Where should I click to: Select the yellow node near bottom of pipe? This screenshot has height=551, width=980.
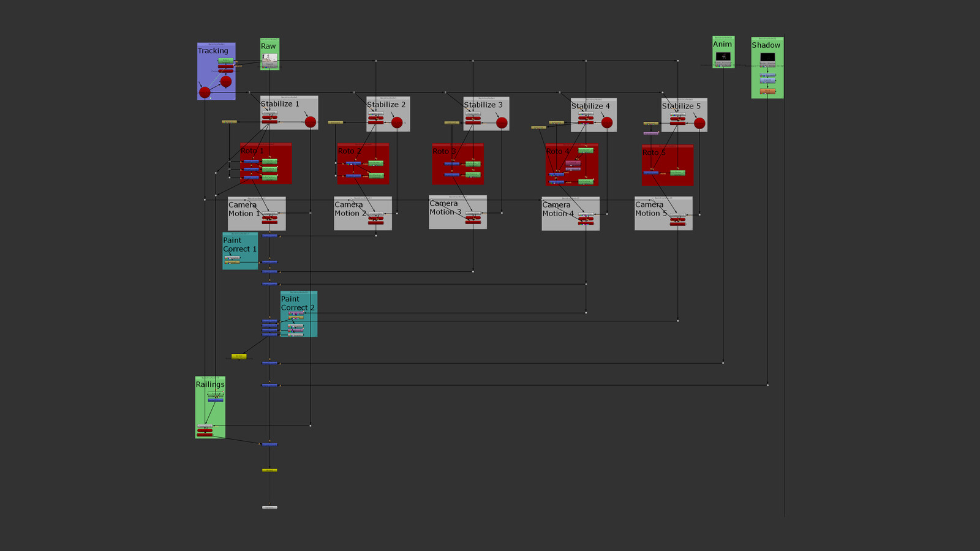(x=269, y=470)
